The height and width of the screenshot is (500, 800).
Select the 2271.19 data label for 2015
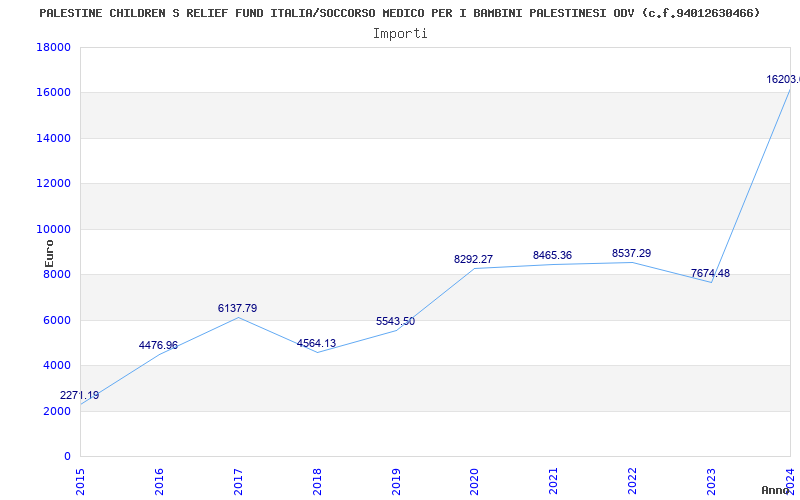(80, 395)
